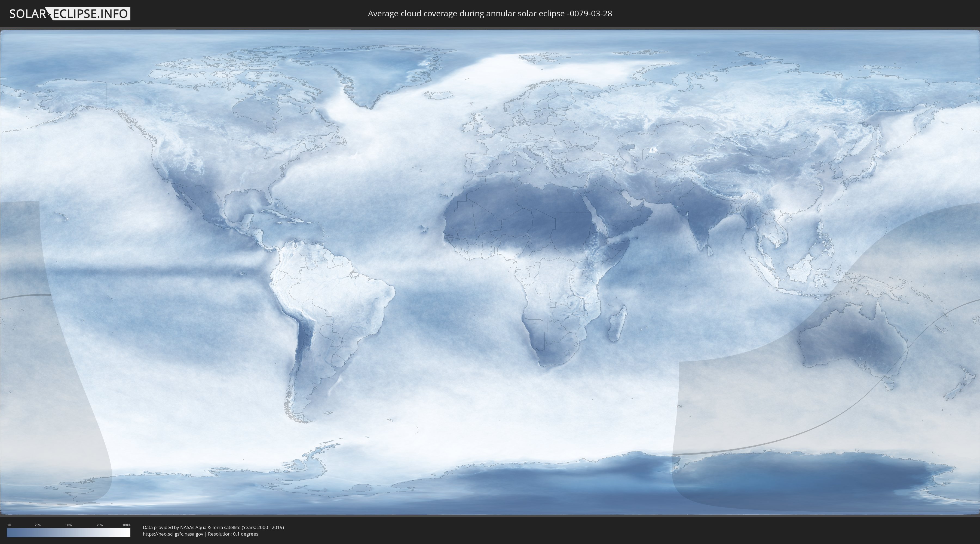Click the '25%' legend label

click(x=38, y=525)
